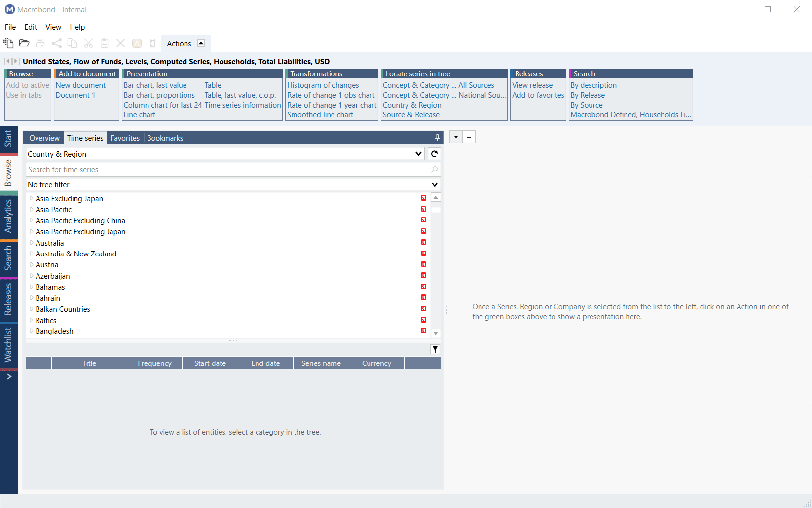Open the File menu
Image resolution: width=812 pixels, height=508 pixels.
point(10,27)
